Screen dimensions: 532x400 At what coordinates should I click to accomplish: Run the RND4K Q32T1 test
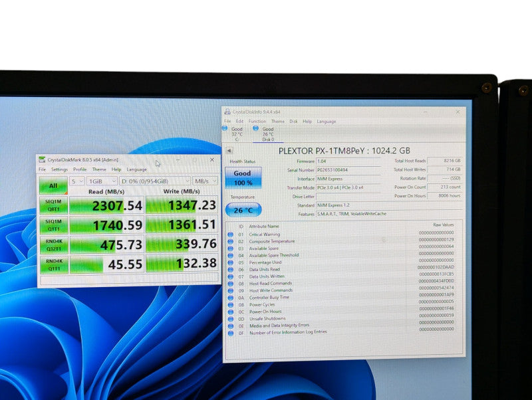[54, 245]
